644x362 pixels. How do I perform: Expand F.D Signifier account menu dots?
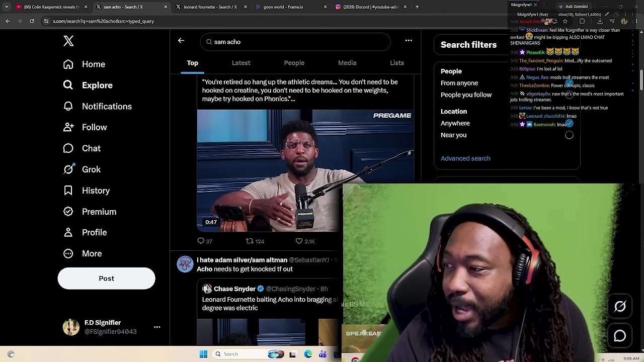point(157,327)
